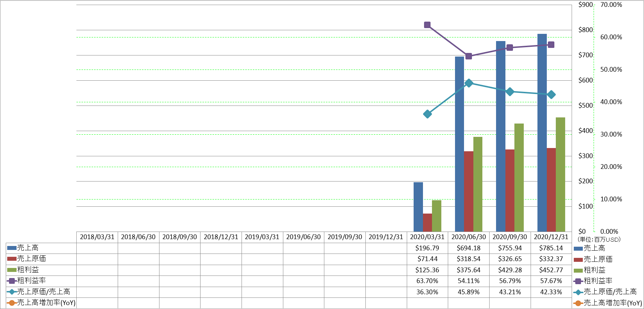Screen dimensions: 644x309
Task: Click the red 売上原価 bar for 2020/06/30
Action: tap(469, 191)
